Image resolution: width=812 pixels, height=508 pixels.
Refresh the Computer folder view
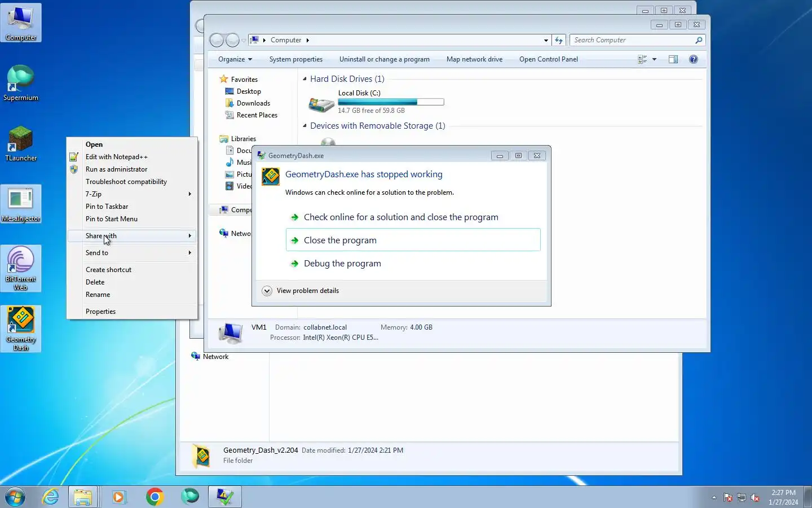[x=559, y=40]
